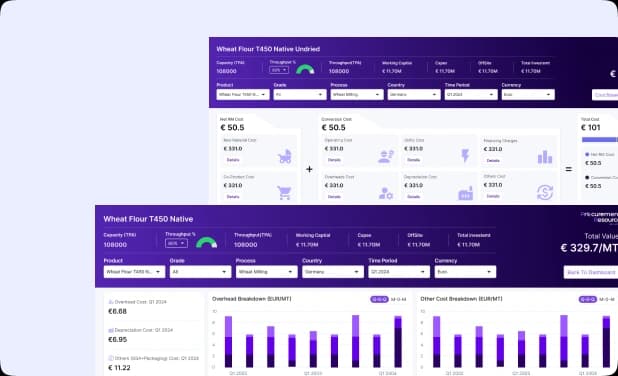Click the €6.95 depreciation cost value
The width and height of the screenshot is (618, 376).
pos(117,339)
